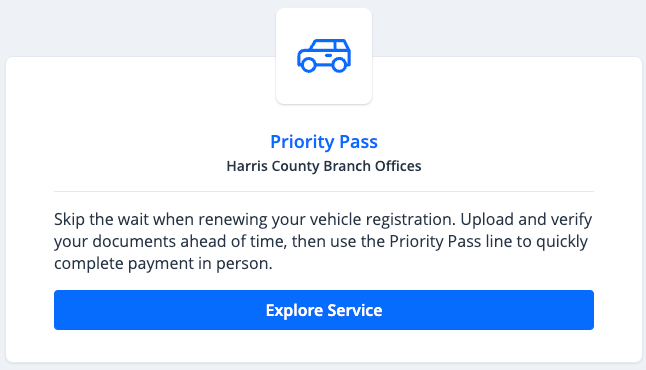Select the white tile surrounding the car icon
646x370 pixels.
[x=324, y=56]
